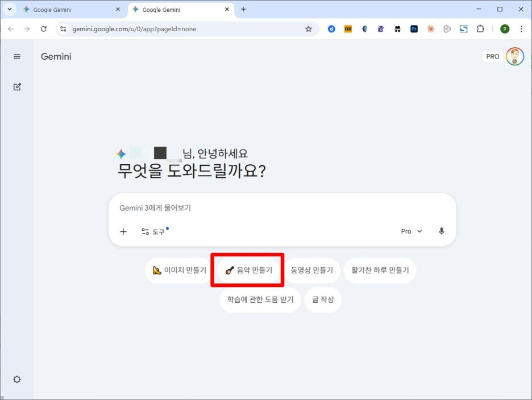Close the first Google Gemini tab
532x400 pixels.
[118, 10]
